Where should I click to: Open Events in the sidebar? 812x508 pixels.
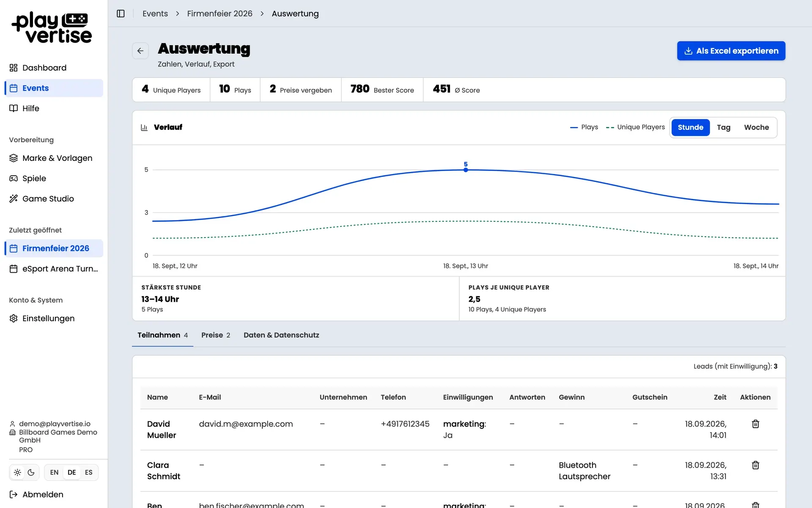coord(54,88)
